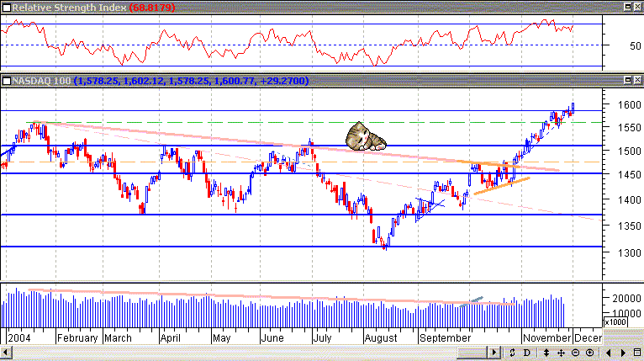Viewport: 644px width, 361px height.
Task: Zoom in with the plus magnifier icon
Action: (590, 353)
